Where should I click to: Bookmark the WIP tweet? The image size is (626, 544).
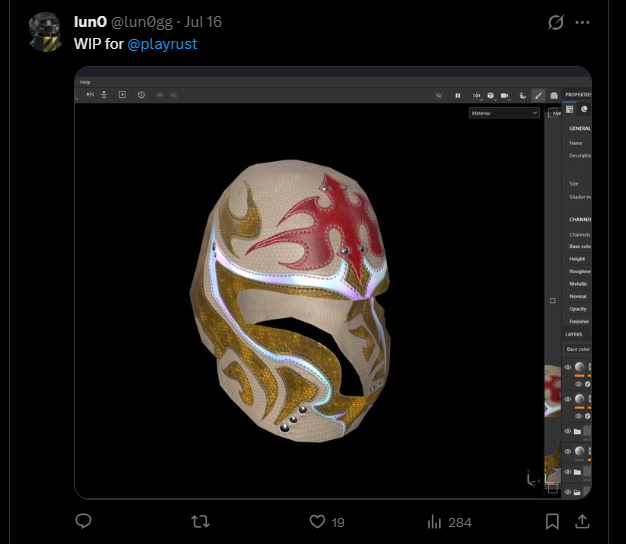(x=552, y=521)
